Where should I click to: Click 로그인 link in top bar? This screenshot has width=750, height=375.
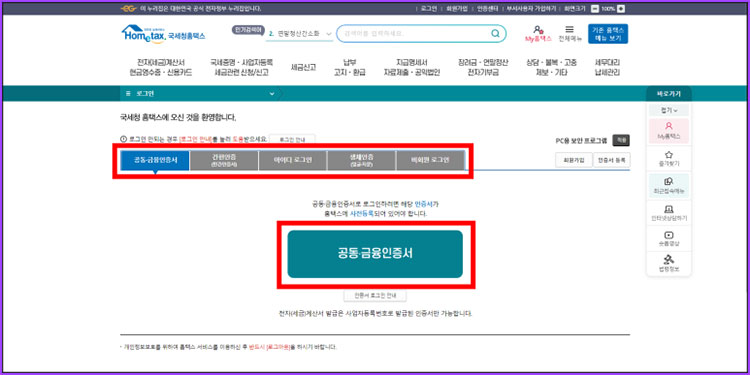(429, 9)
